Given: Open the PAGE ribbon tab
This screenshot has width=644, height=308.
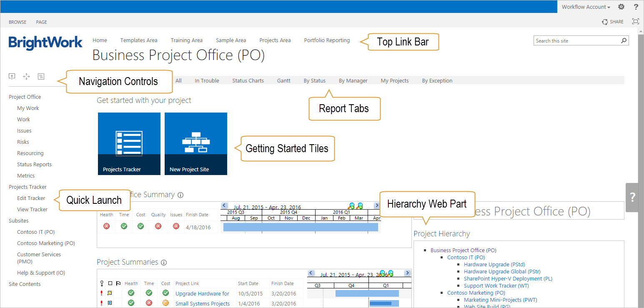Looking at the screenshot, I should (41, 22).
